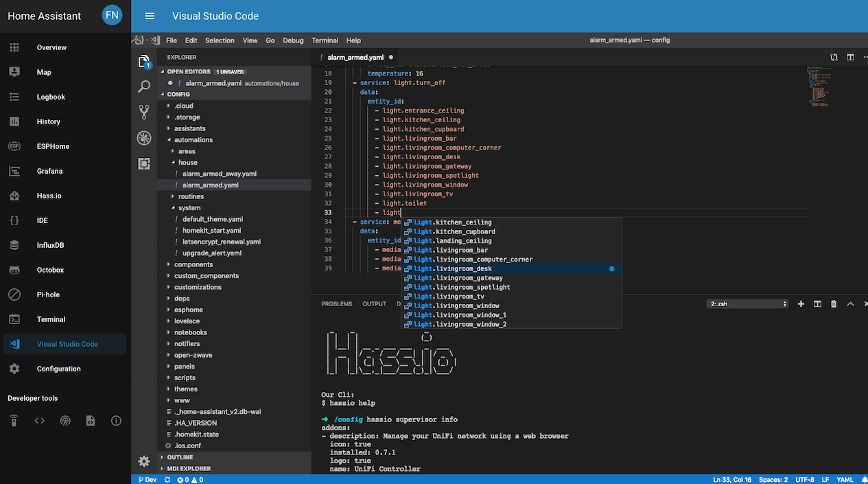Screen dimensions: 868x484
Task: Select the Search icon in activity bar
Action: point(144,86)
